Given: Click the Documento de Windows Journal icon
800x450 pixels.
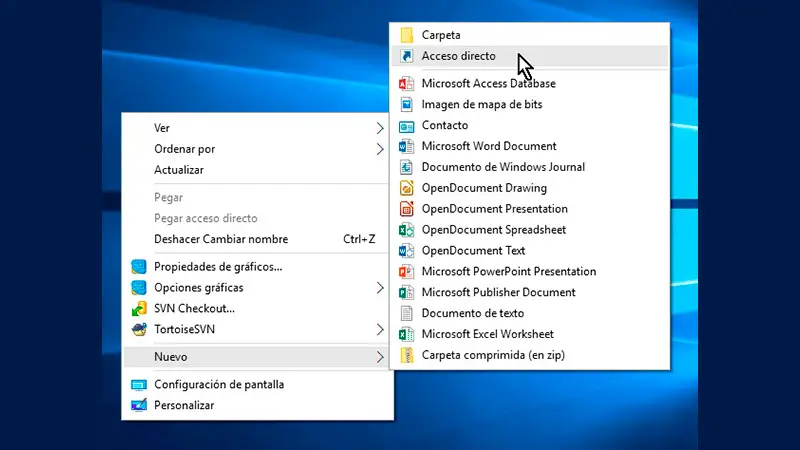Looking at the screenshot, I should 407,167.
